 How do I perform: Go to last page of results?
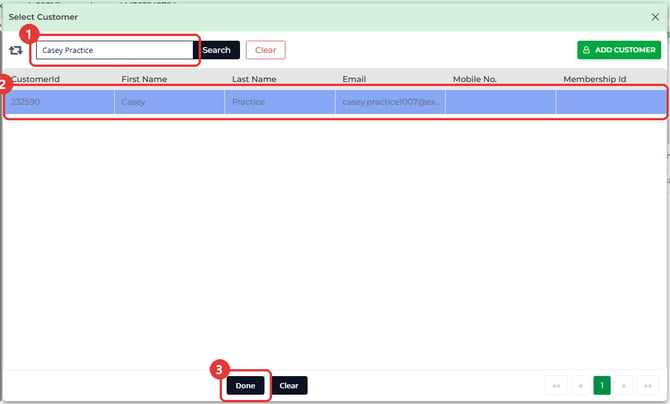(x=648, y=386)
